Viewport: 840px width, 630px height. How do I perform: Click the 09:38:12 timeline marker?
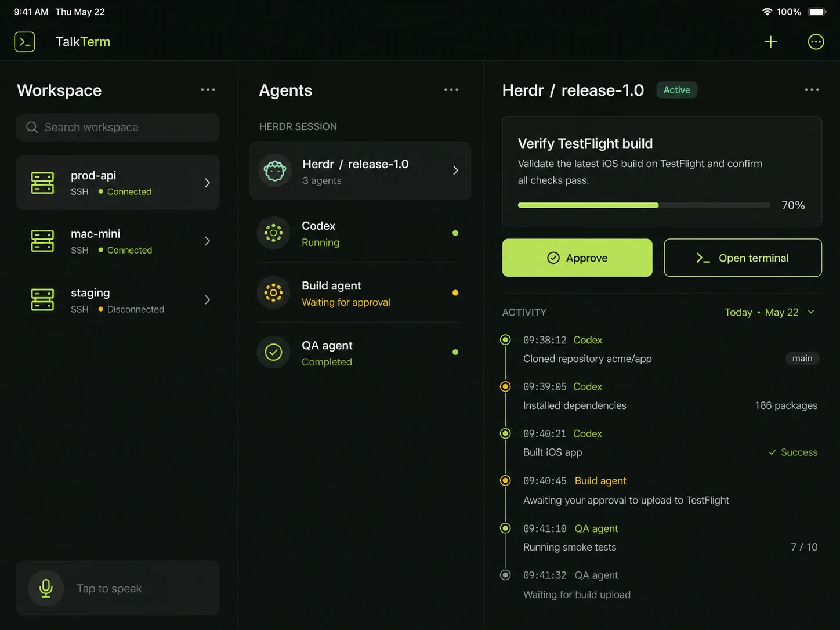pyautogui.click(x=505, y=340)
